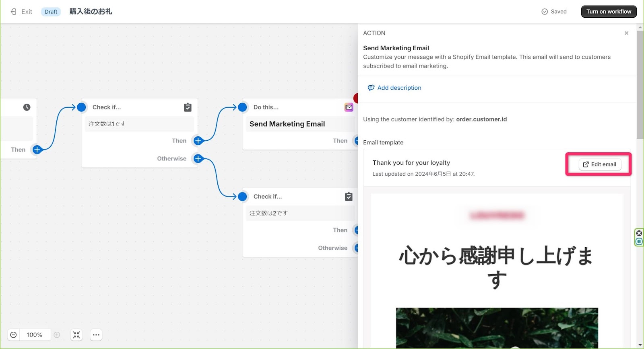
Task: Click the email heading 心から感謝申し上げます
Action: [497, 268]
